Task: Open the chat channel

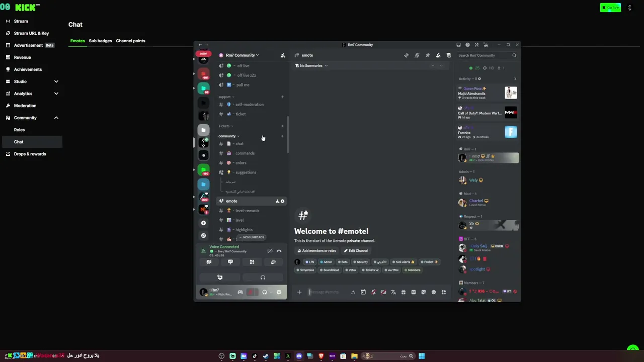Action: tap(252, 144)
